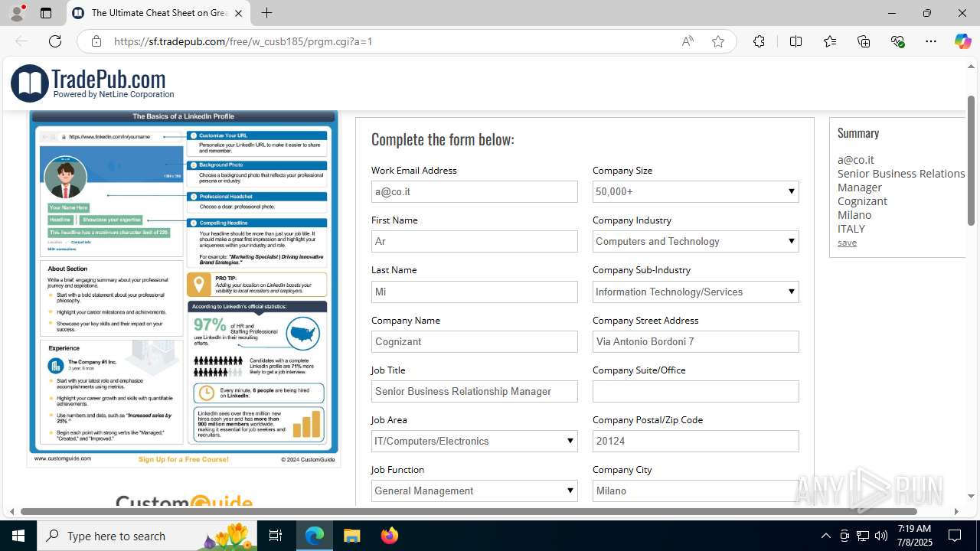Screen dimensions: 980x551
Task: Open the network status icon
Action: coord(863,536)
